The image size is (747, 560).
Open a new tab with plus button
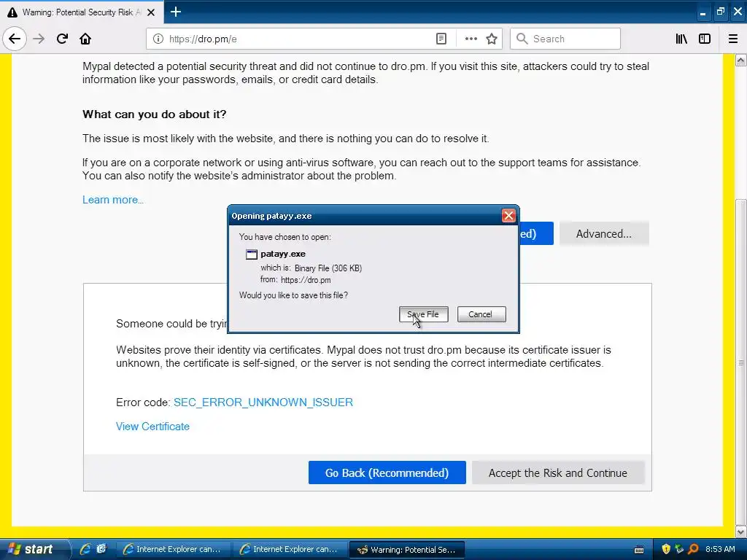point(176,12)
